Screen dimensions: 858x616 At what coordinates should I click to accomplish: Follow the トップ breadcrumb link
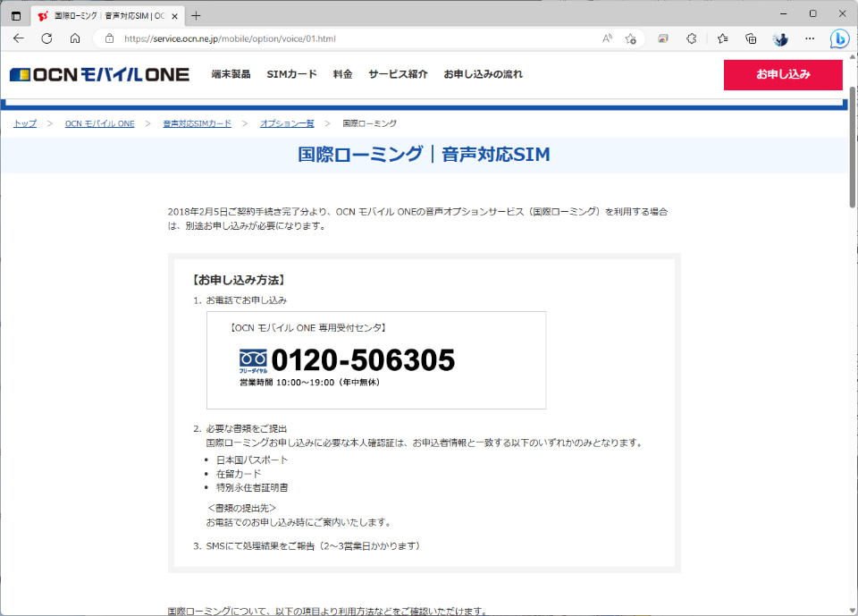(x=24, y=123)
